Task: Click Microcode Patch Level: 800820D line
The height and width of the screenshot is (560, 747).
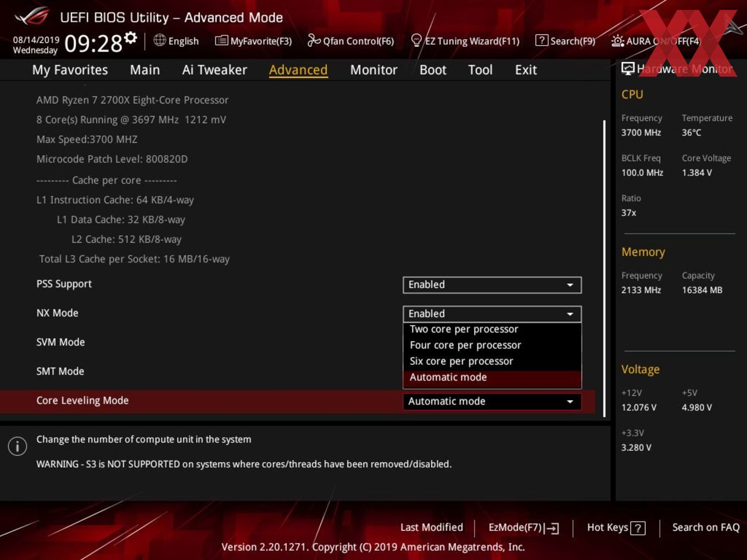Action: [112, 159]
